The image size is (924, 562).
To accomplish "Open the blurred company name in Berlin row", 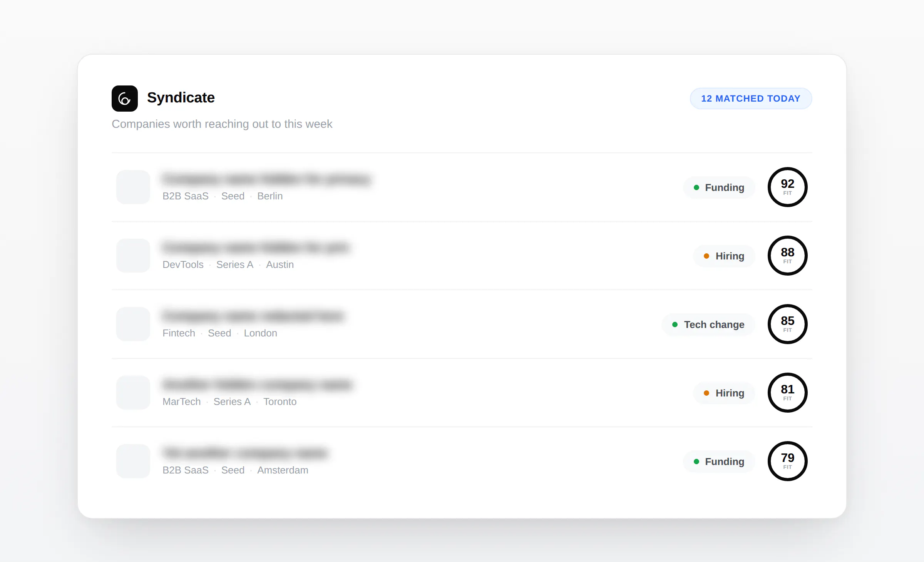I will (x=266, y=179).
